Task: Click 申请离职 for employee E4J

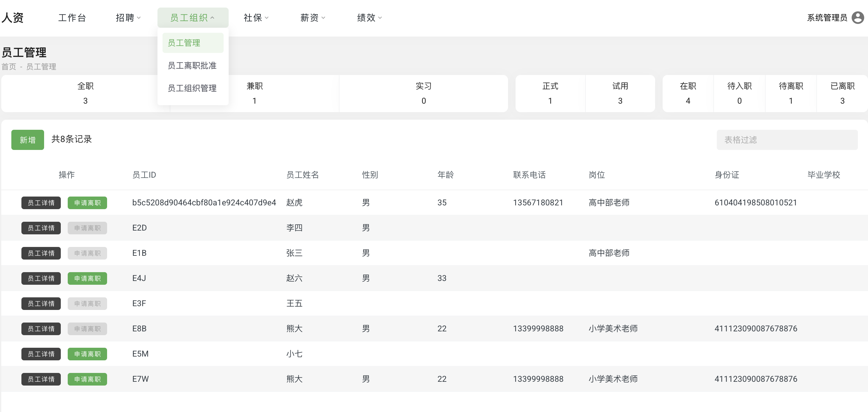Action: click(87, 278)
